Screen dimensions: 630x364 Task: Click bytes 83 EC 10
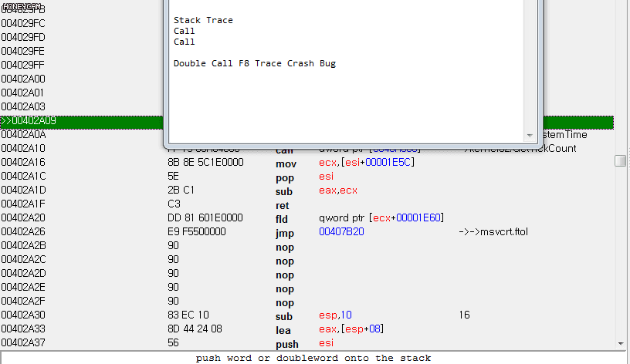pyautogui.click(x=188, y=315)
